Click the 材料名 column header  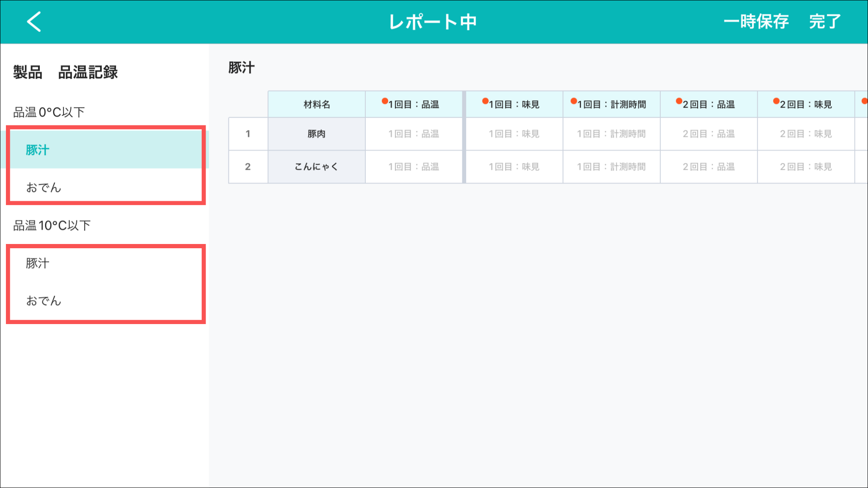(x=317, y=104)
